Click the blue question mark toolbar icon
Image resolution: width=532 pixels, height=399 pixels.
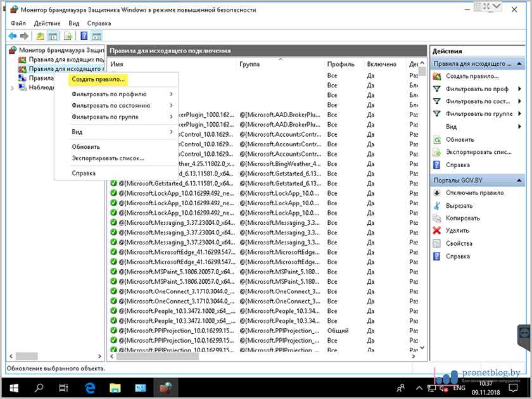click(84, 36)
